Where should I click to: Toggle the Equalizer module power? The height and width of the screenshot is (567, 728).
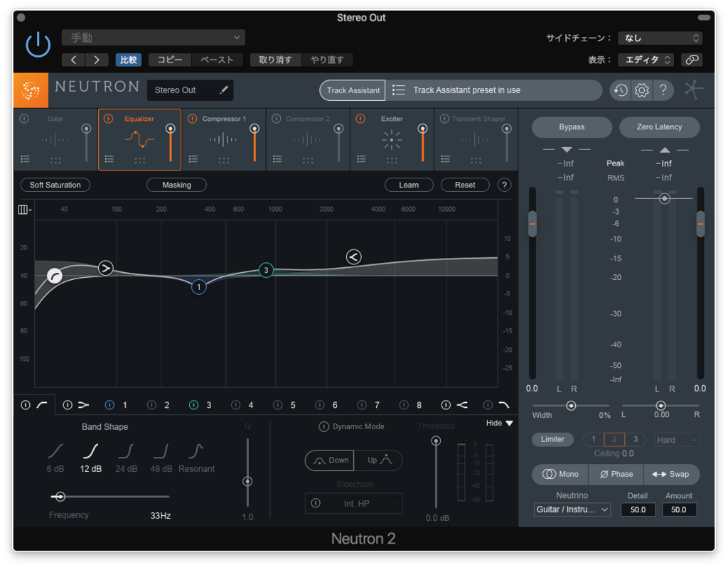click(x=108, y=119)
